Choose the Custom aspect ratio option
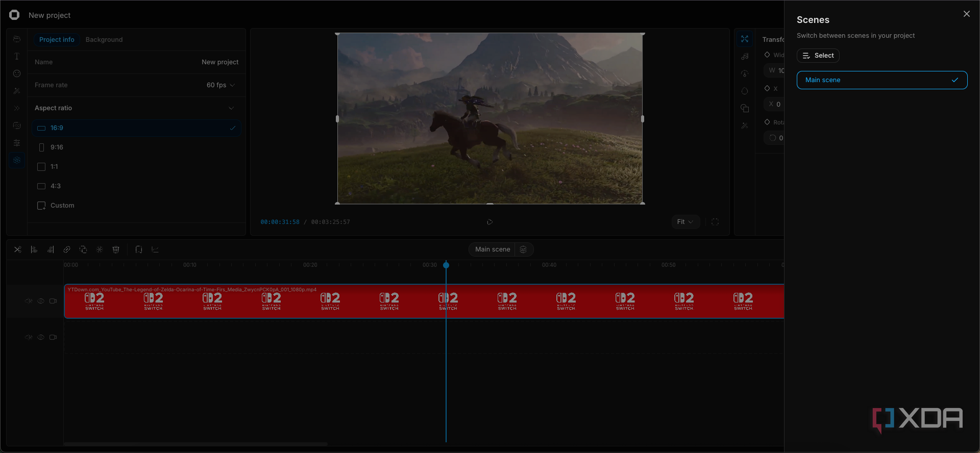980x453 pixels. tap(136, 206)
